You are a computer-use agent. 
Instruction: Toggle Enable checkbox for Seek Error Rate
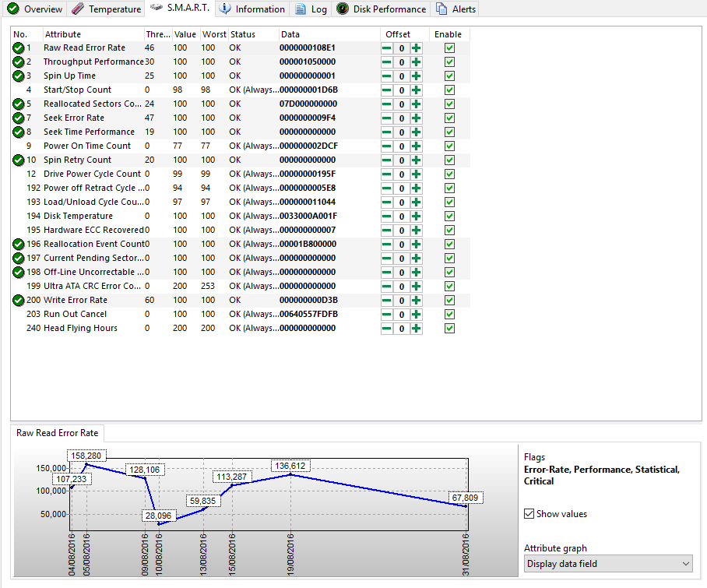point(449,118)
